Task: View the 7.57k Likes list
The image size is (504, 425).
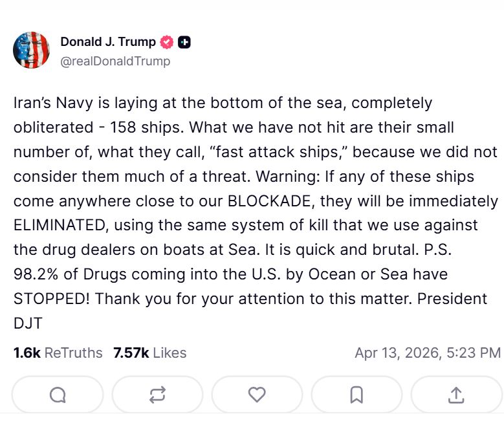Action: [149, 353]
